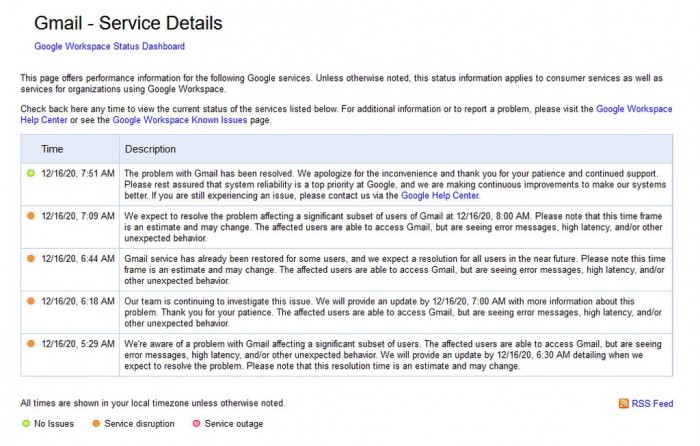Viewport: 700px width, 446px height.
Task: Click the orange status icon for 6:44 AM
Action: click(x=31, y=258)
